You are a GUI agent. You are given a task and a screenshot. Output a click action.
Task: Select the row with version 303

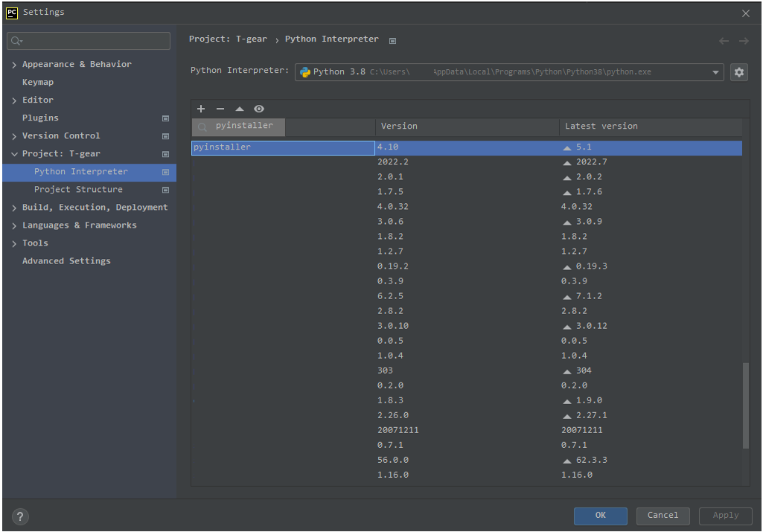click(467, 371)
